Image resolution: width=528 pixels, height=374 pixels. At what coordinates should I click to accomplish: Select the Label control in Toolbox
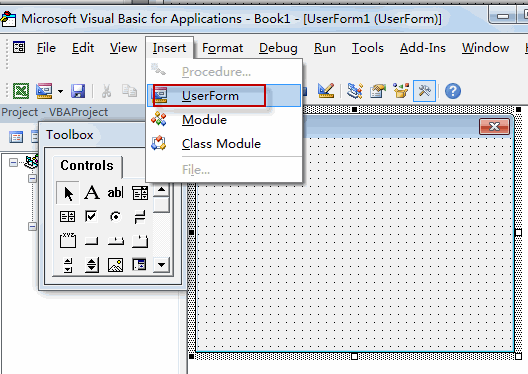tap(92, 193)
